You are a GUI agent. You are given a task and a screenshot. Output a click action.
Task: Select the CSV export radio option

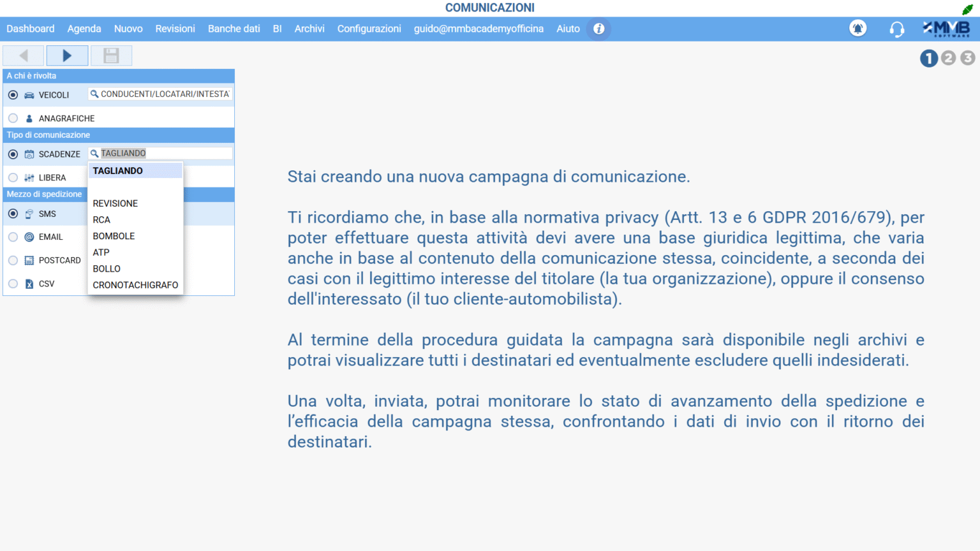tap(13, 284)
